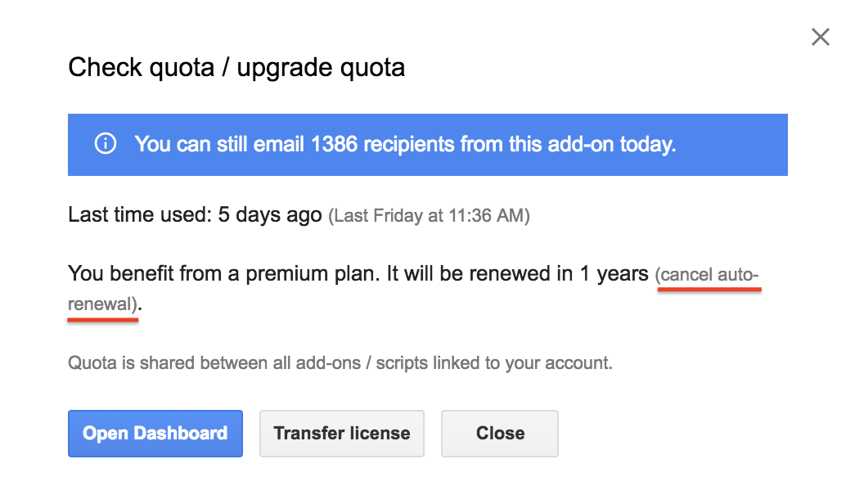This screenshot has height=504, width=855.
Task: Click the '(Last Friday at 11:36 AM)' timestamp
Action: (x=429, y=215)
